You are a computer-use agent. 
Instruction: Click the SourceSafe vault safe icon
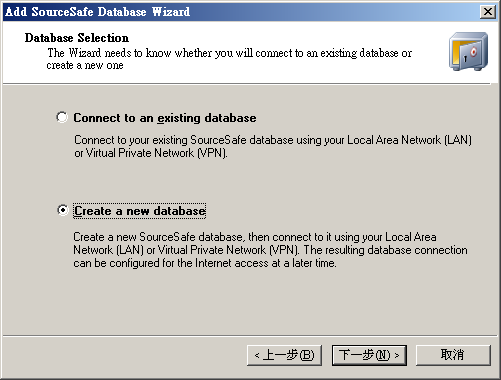click(468, 51)
